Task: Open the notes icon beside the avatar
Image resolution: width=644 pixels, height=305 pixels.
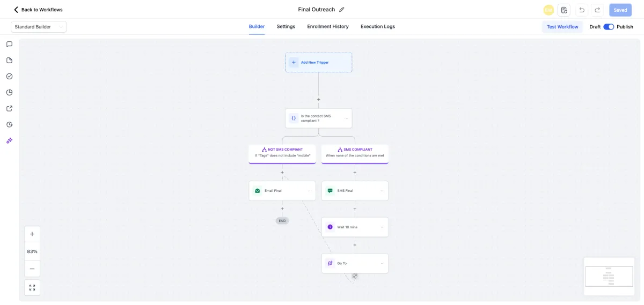Action: click(x=564, y=10)
